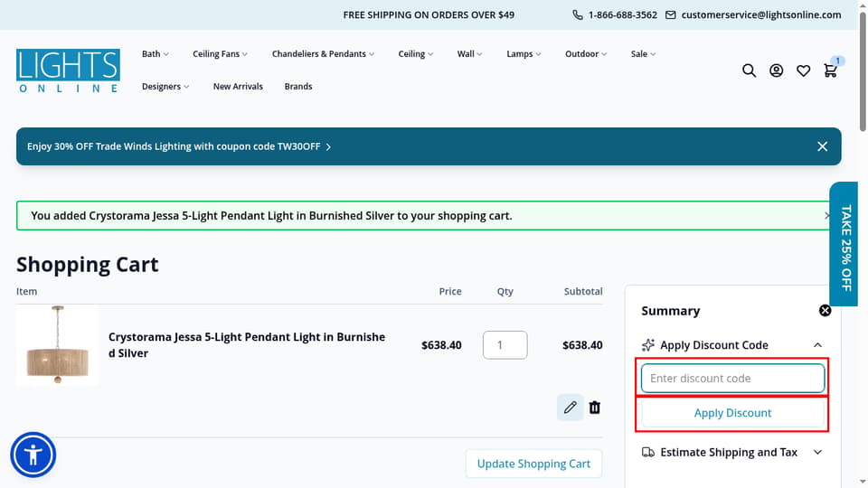Expand the Chandeliers & Pendants menu
The image size is (868, 488).
tap(323, 53)
